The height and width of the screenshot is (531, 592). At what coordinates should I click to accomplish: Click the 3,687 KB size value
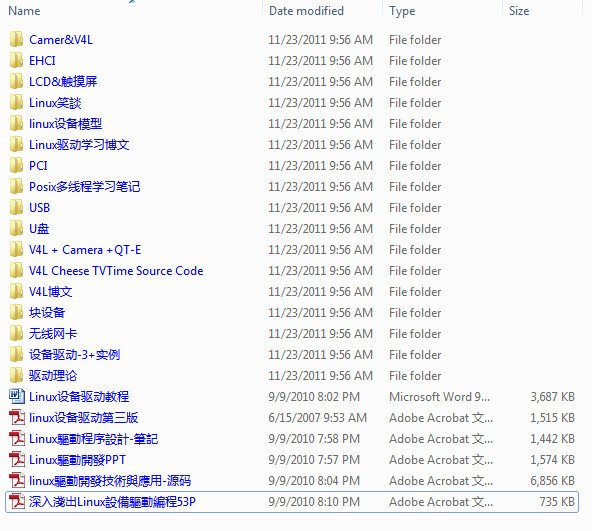pyautogui.click(x=552, y=397)
